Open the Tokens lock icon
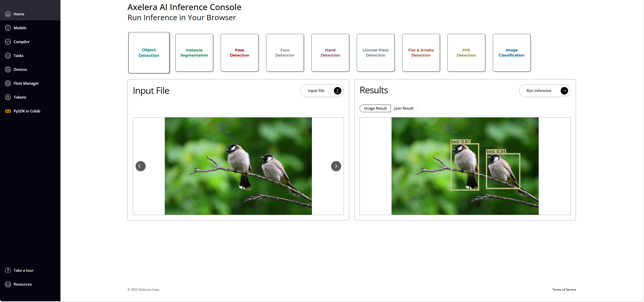644x302 pixels. 8,97
